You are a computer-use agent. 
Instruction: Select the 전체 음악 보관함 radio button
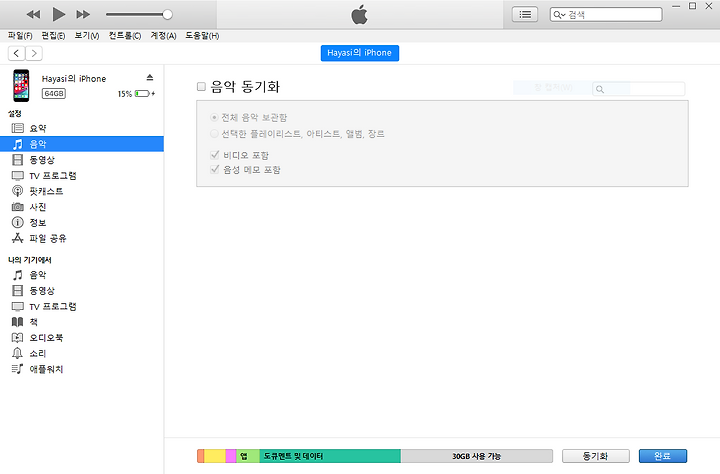click(x=214, y=118)
